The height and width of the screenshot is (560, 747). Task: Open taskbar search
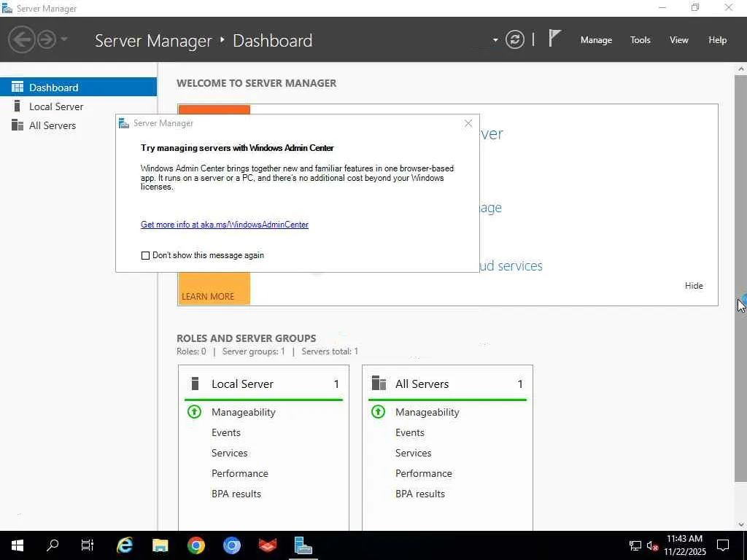(x=53, y=545)
